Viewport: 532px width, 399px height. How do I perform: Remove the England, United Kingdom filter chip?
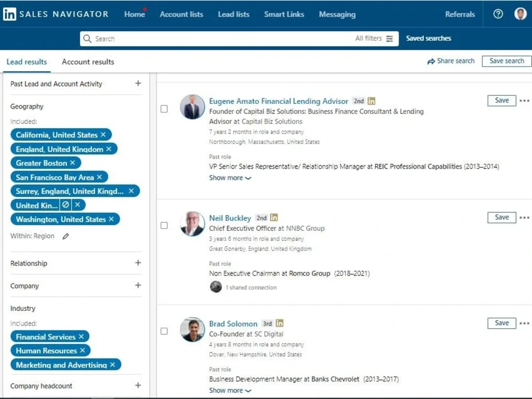pos(109,149)
